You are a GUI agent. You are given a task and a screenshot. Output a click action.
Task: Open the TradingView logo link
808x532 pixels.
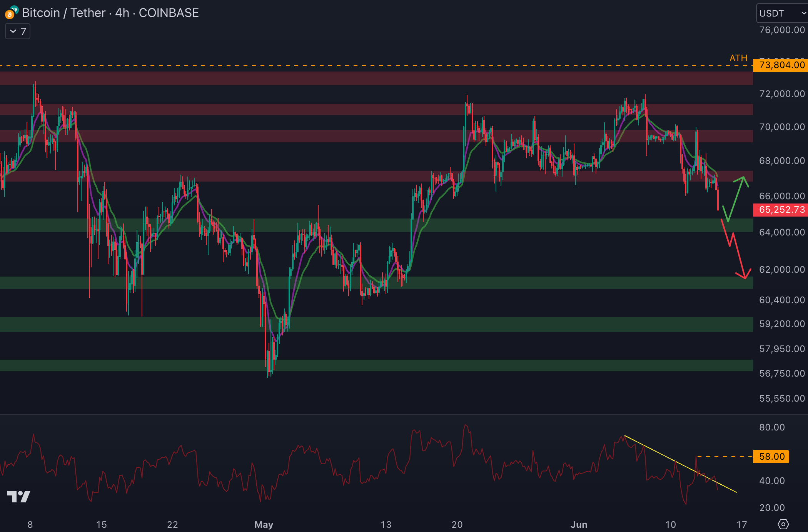pos(18,496)
